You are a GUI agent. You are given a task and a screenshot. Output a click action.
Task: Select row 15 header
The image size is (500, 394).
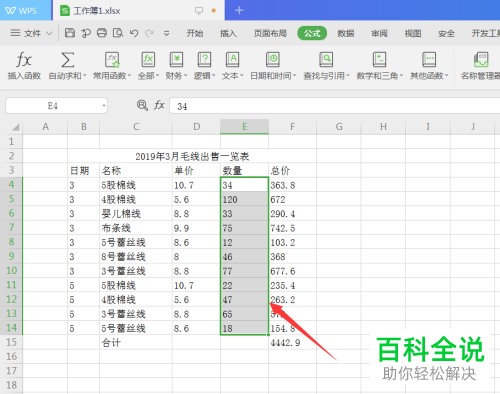click(11, 342)
